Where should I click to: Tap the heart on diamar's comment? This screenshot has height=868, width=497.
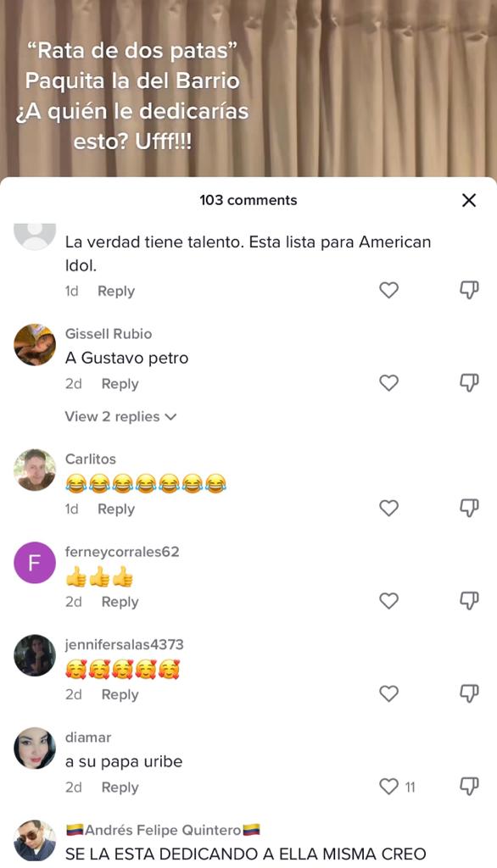pos(389,787)
